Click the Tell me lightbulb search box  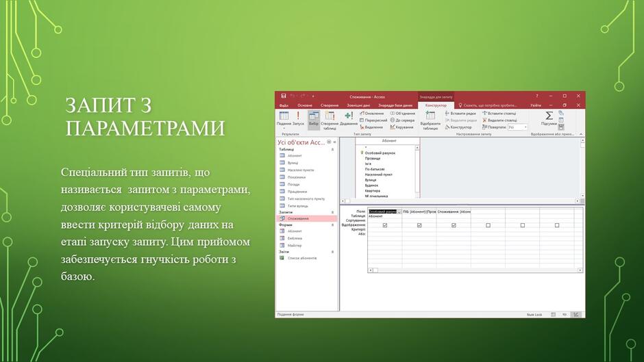click(488, 105)
